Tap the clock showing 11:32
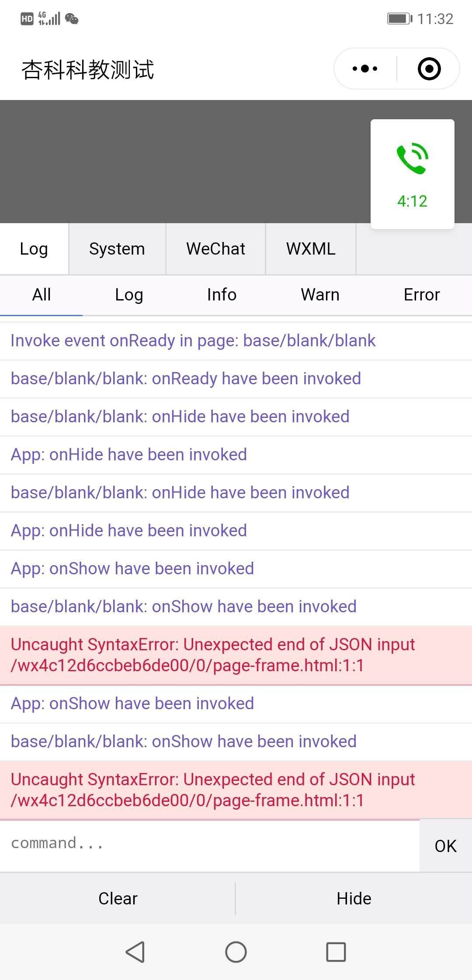The width and height of the screenshot is (472, 980). point(435,19)
